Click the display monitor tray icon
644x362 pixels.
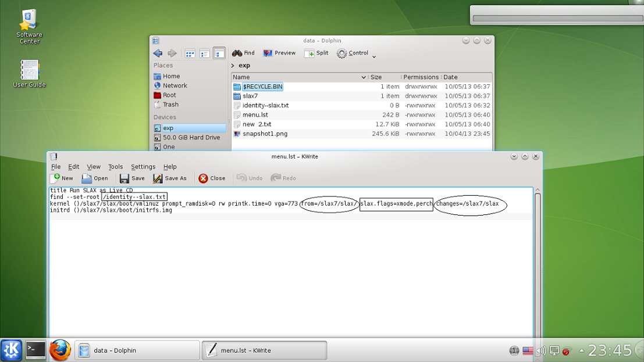pos(554,351)
